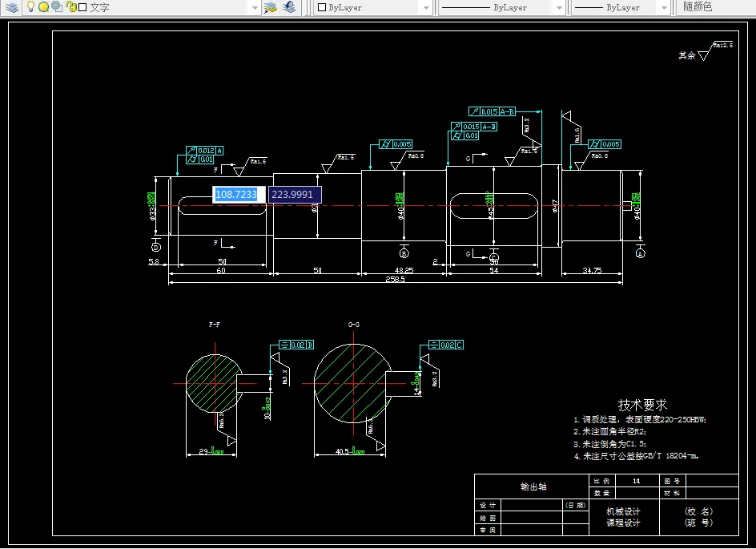Click the 223.9991 coordinate input field
Viewport: 756px width, 549px height.
[295, 195]
